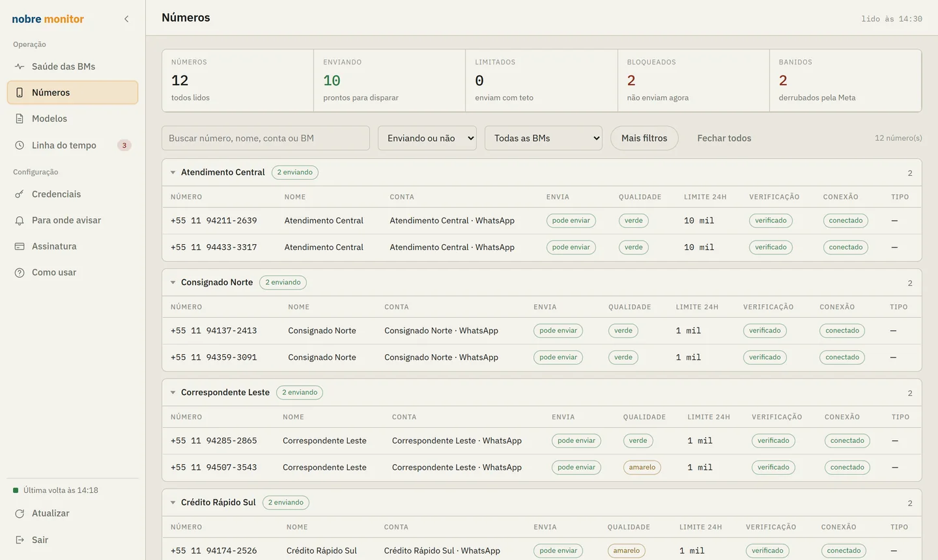938x560 pixels.
Task: Click the Como usar help icon
Action: (x=20, y=272)
